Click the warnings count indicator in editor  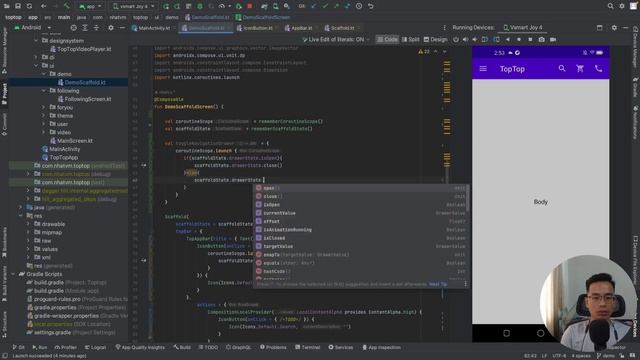point(424,51)
